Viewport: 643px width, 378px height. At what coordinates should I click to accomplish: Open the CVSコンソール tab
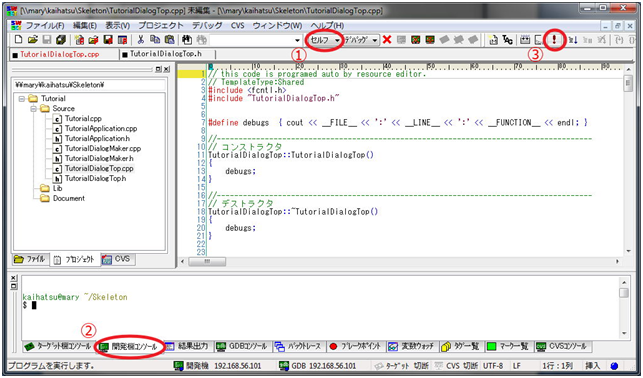pyautogui.click(x=562, y=346)
